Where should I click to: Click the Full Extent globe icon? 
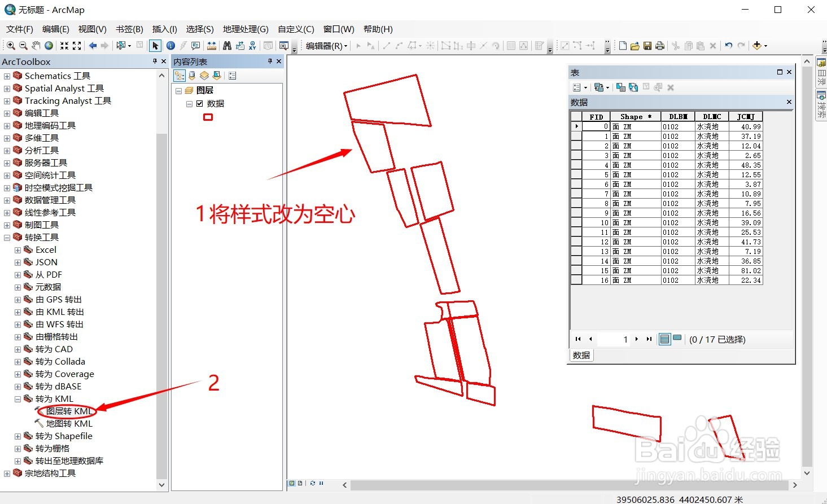(49, 45)
